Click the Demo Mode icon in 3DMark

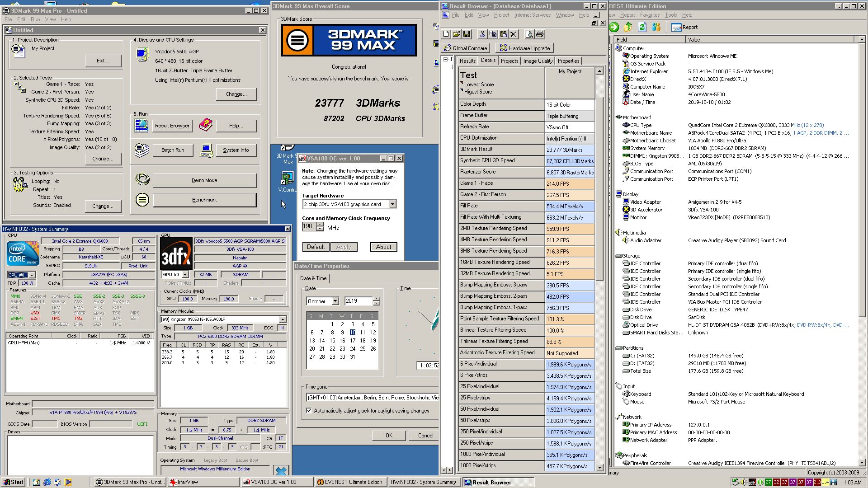click(142, 179)
